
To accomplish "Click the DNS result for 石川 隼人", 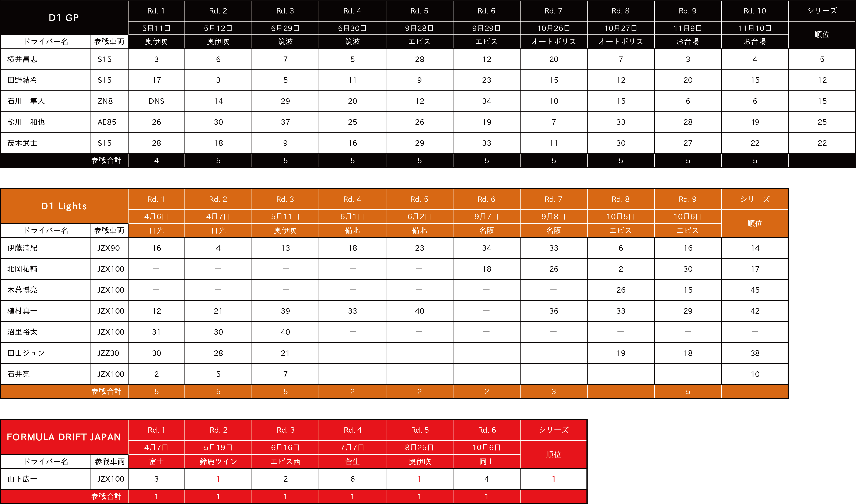I will click(x=156, y=101).
